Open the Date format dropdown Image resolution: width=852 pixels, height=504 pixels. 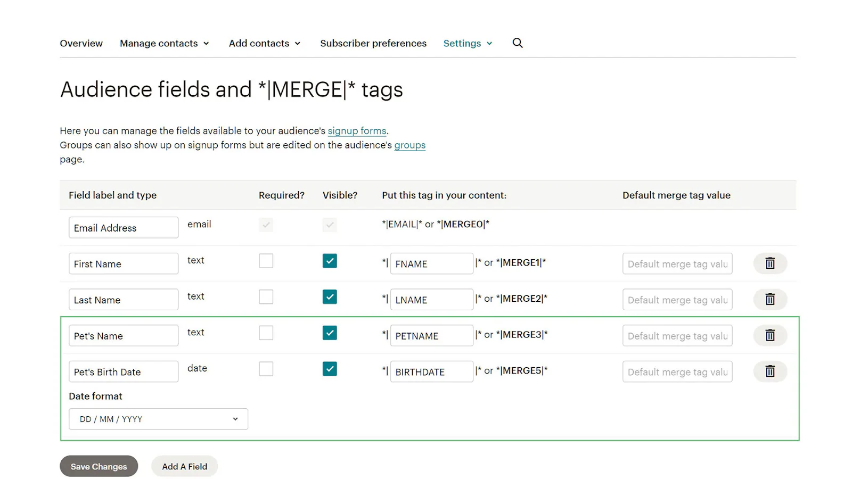click(158, 419)
